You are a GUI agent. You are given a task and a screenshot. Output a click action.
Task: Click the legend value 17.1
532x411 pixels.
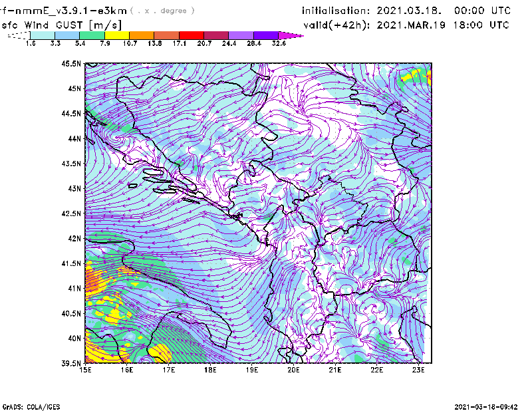[180, 43]
